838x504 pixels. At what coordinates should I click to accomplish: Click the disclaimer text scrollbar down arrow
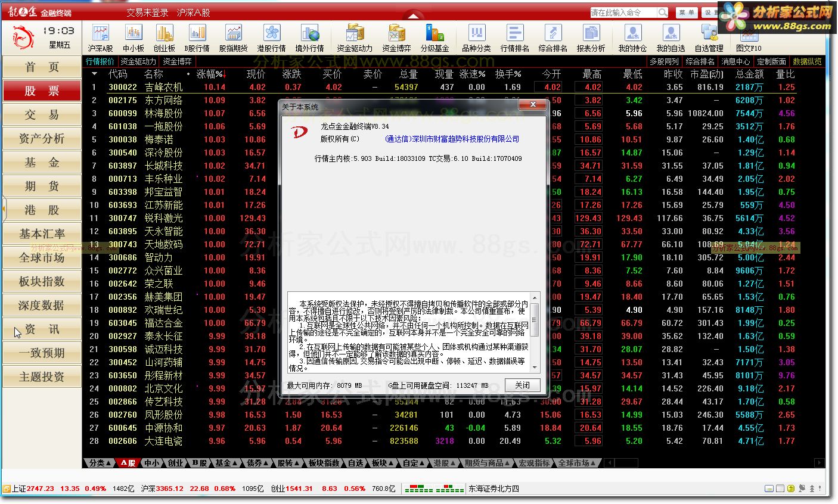pyautogui.click(x=535, y=368)
